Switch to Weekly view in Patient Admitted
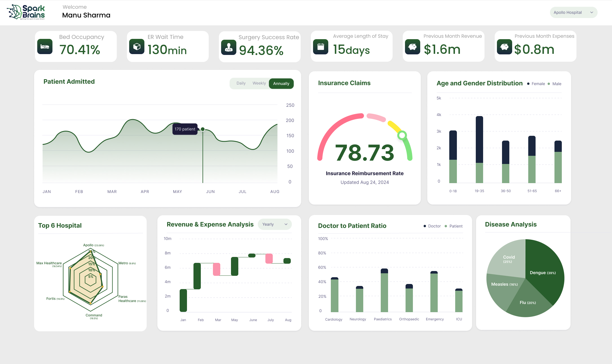This screenshot has height=364, width=612. click(259, 83)
